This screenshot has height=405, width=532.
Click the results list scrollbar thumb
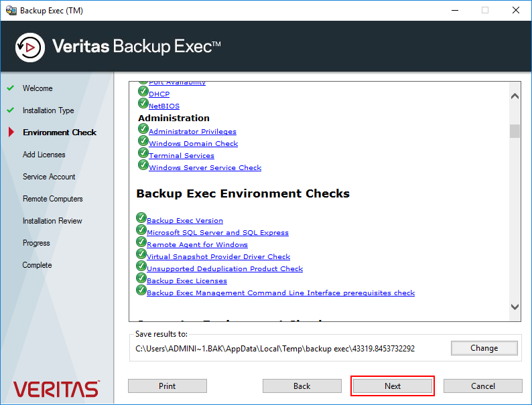[x=515, y=131]
